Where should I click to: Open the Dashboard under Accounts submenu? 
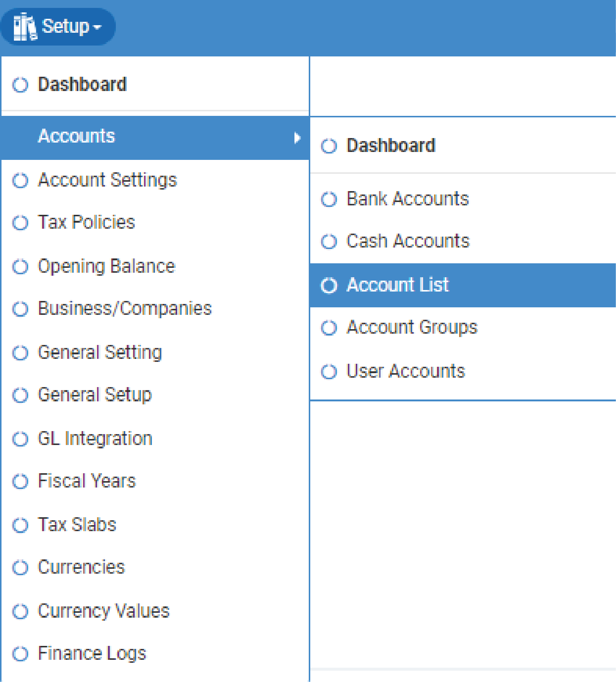pos(391,146)
